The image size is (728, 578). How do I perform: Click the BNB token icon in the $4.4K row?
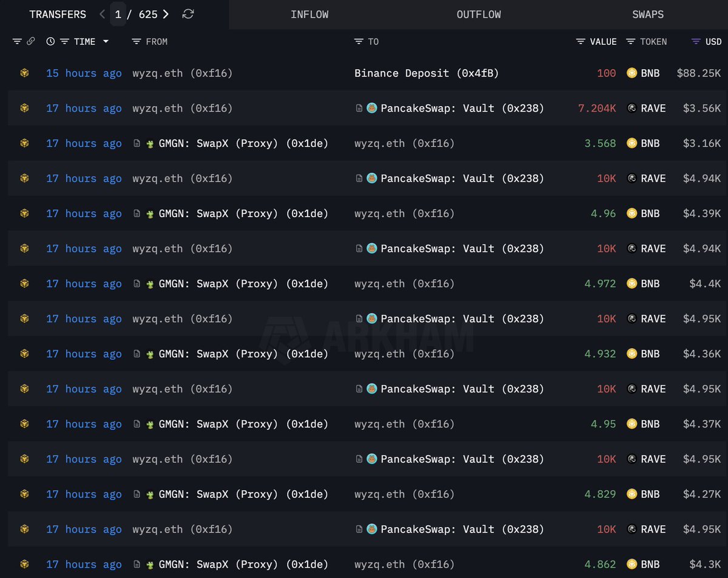tap(632, 283)
